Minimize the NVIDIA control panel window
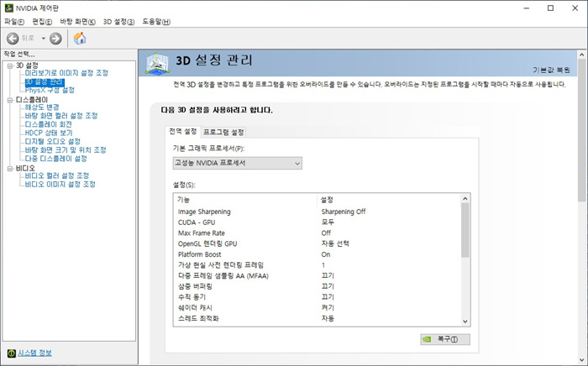Screen dimensions: 588x366 click(x=527, y=8)
